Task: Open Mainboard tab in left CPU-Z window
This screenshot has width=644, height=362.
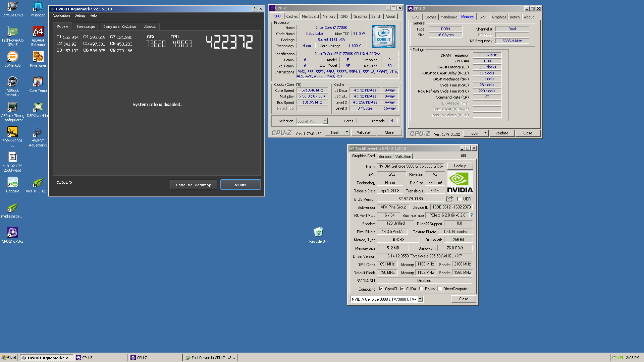Action: [x=310, y=16]
